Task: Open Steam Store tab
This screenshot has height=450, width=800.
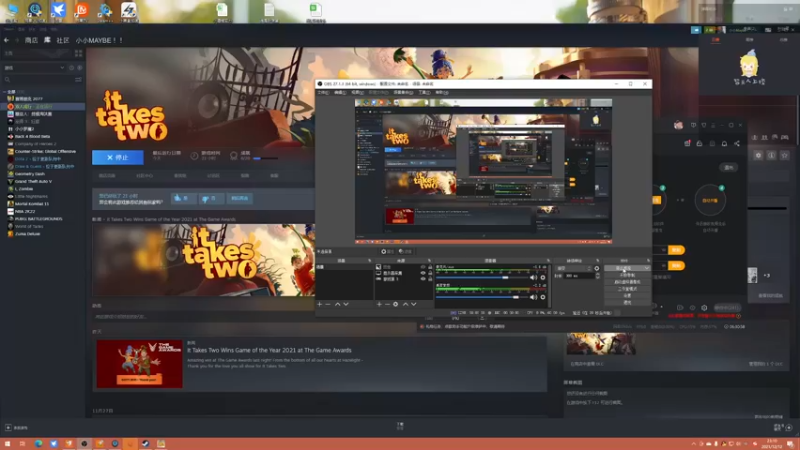Action: [31, 40]
